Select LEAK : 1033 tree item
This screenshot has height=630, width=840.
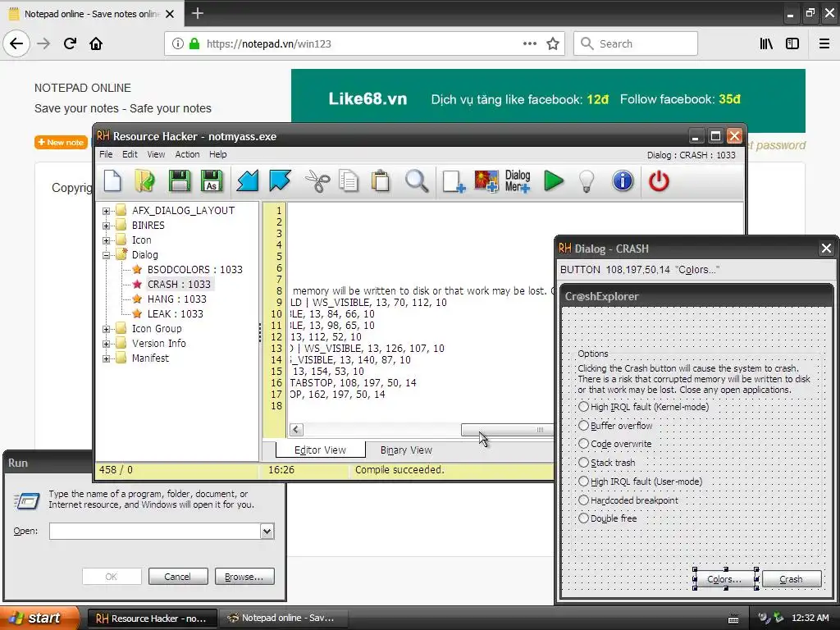coord(176,314)
